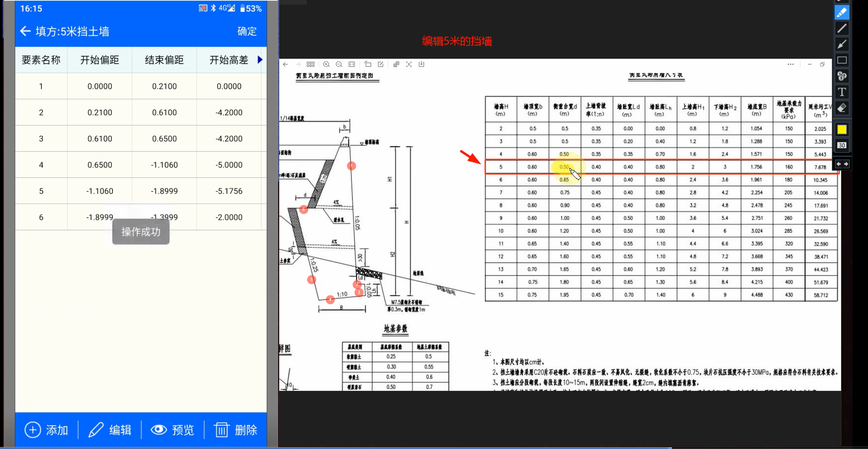Image resolution: width=868 pixels, height=449 pixels.
Task: Expand more columns with the blue triangle arrow
Action: coord(260,60)
